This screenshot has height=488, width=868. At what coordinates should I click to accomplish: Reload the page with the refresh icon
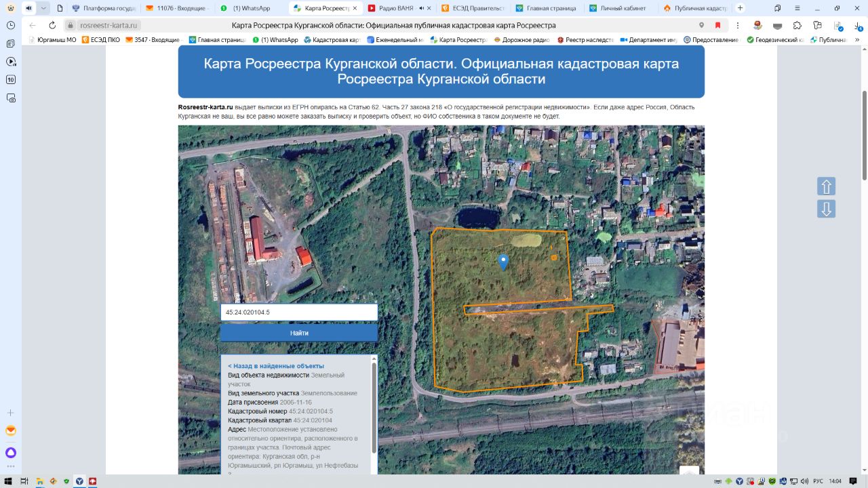[x=52, y=25]
